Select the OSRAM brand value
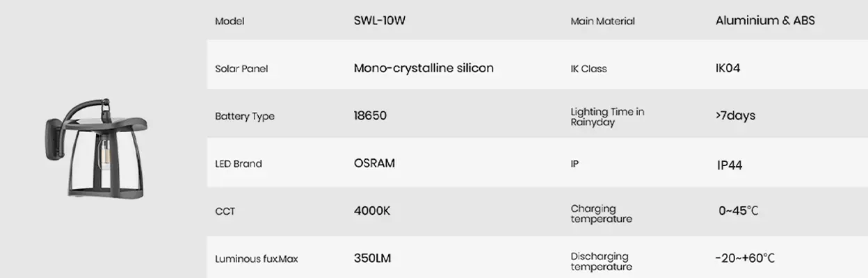868x278 pixels. pos(374,163)
